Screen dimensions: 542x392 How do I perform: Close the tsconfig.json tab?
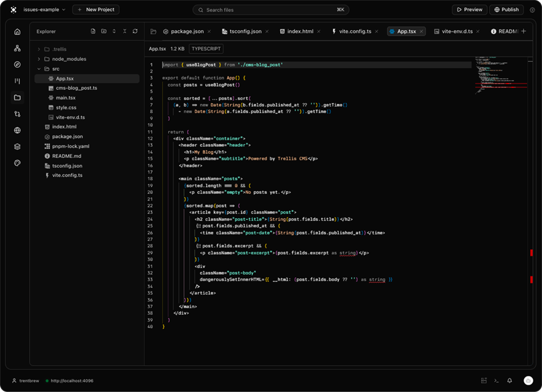tap(267, 31)
